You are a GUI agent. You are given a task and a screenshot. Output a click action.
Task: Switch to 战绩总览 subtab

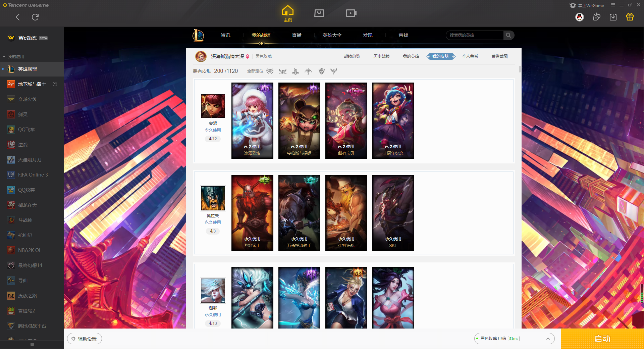pyautogui.click(x=352, y=56)
